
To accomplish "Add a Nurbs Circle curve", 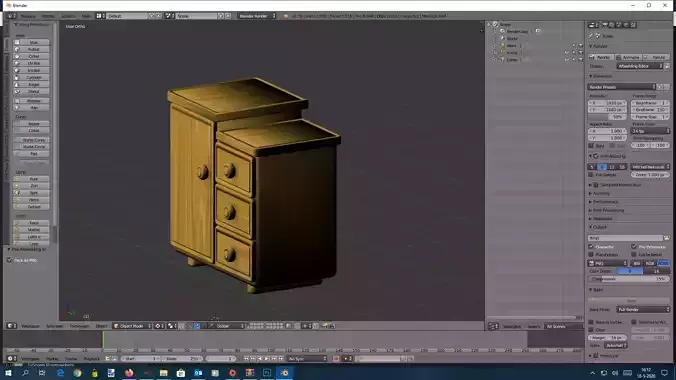I will [31, 147].
